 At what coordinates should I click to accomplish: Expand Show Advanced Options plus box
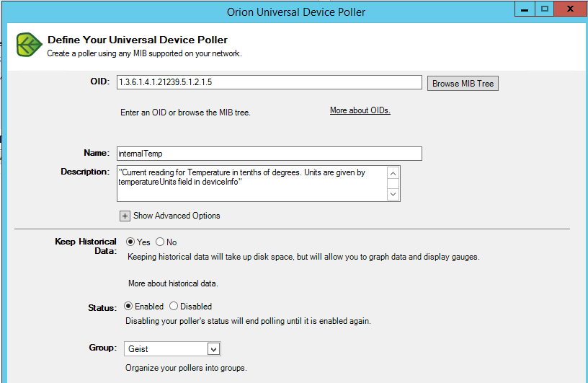pos(125,216)
